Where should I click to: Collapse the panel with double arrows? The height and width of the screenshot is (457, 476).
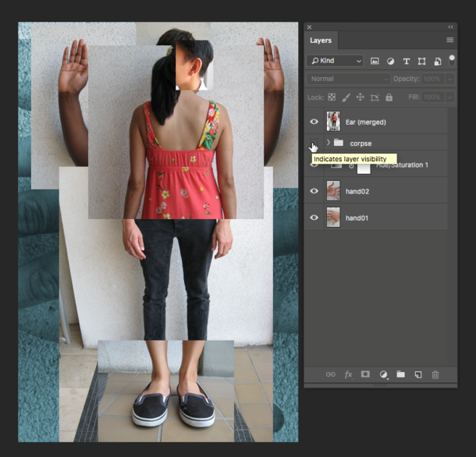pyautogui.click(x=451, y=27)
